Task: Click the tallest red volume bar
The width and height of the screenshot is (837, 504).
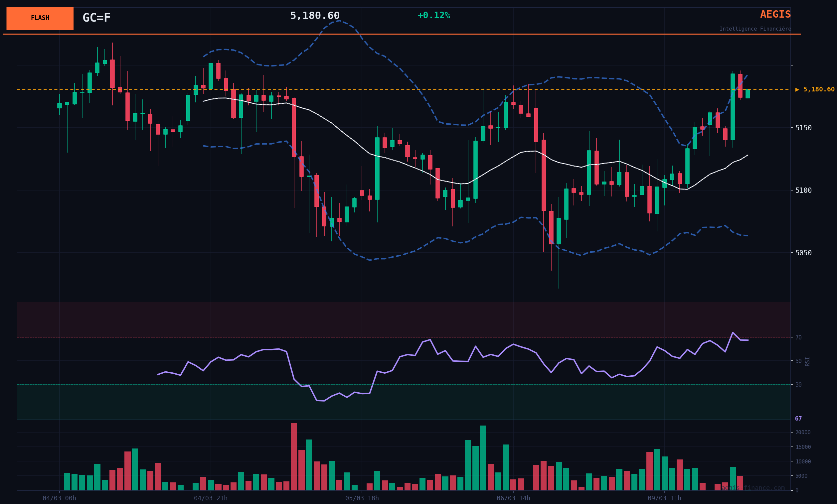Action: click(x=294, y=456)
